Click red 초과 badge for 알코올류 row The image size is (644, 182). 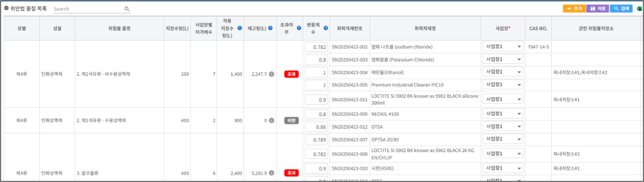(x=291, y=173)
